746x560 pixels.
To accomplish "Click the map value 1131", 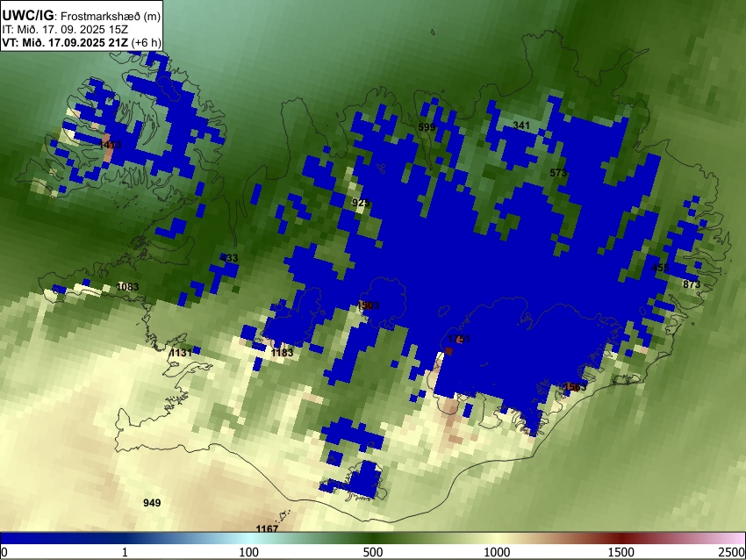I will coord(182,353).
